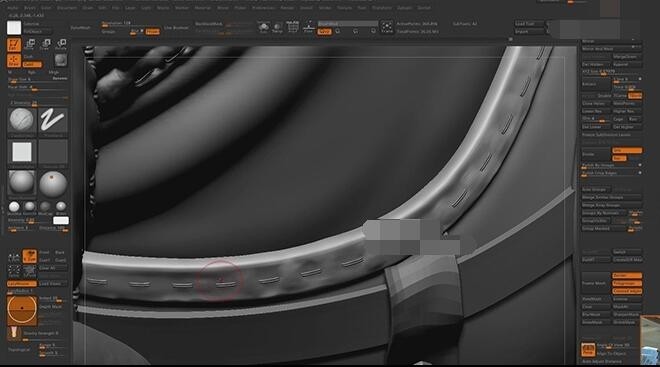Select the Scale transform icon

coord(45,44)
